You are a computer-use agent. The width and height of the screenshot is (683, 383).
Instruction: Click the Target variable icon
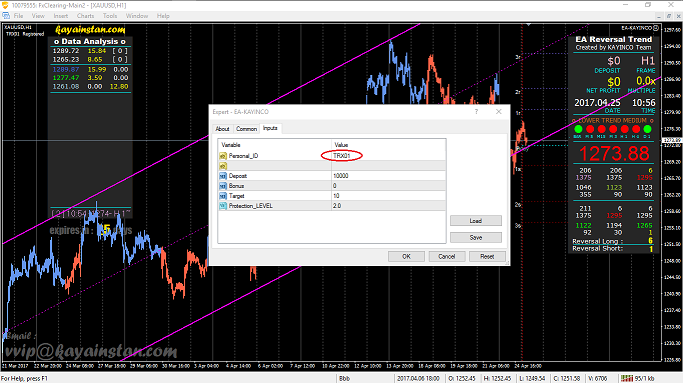(223, 196)
